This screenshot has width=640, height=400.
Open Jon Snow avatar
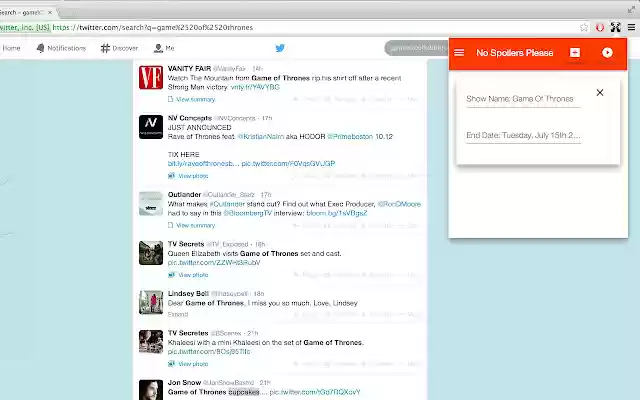[x=151, y=390]
